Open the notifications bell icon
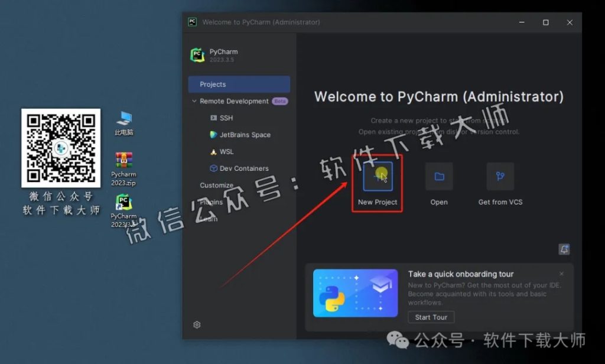The height and width of the screenshot is (364, 605). (564, 249)
